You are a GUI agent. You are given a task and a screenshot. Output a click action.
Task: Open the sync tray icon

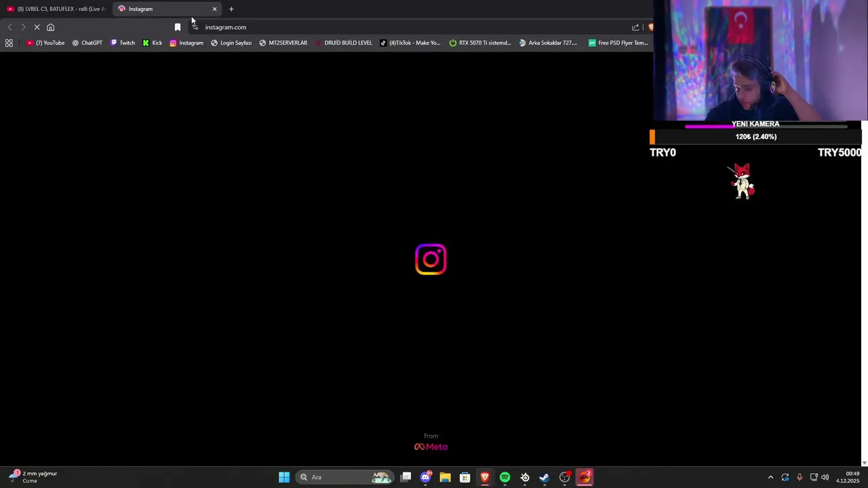point(785,477)
